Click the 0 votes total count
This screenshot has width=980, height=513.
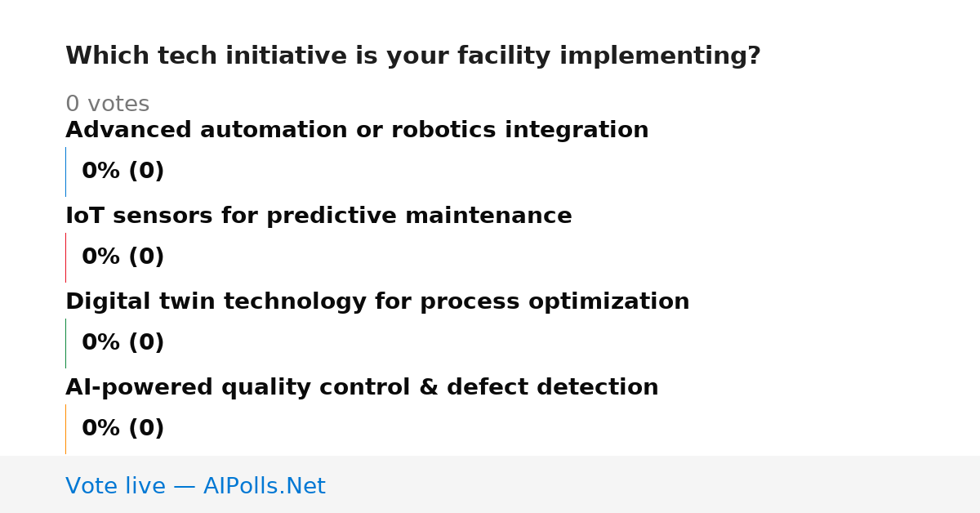click(x=107, y=105)
